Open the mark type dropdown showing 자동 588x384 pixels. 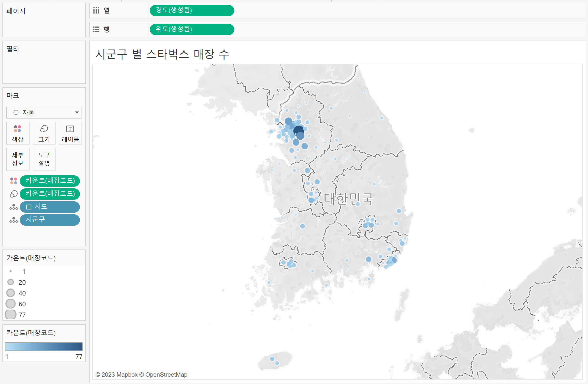[x=44, y=113]
